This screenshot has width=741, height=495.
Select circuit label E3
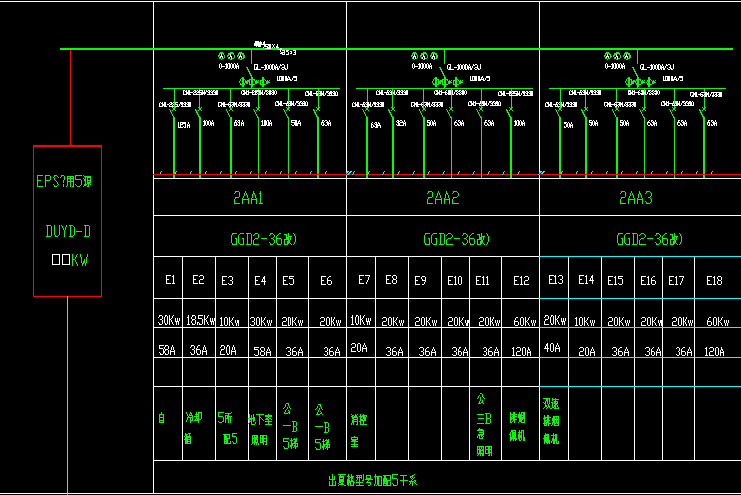[x=227, y=280]
